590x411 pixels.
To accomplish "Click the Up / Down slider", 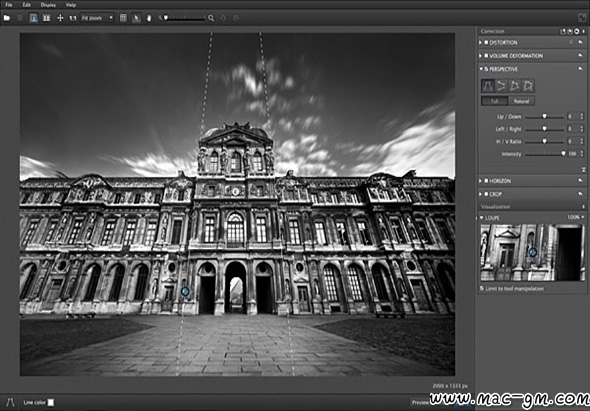I will [544, 117].
